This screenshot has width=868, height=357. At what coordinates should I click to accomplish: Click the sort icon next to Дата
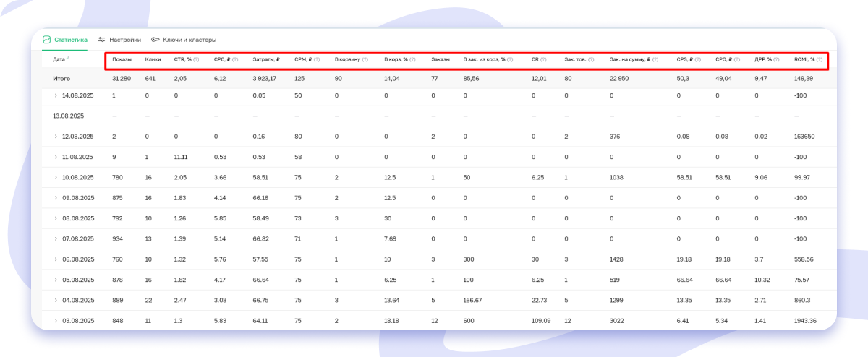tap(68, 58)
